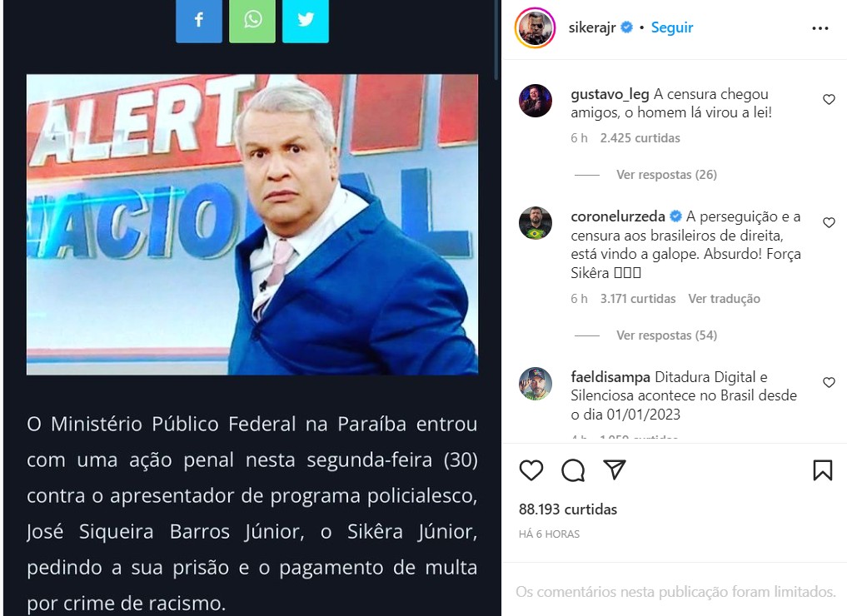Click Ver tradução under coronelurzeda's comment
Image resolution: width=847 pixels, height=616 pixels.
tap(724, 299)
